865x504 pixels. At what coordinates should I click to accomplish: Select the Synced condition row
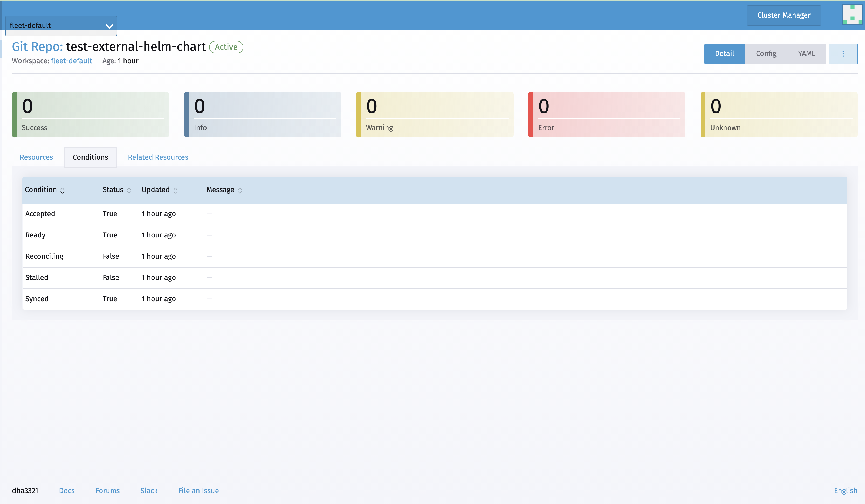click(37, 298)
